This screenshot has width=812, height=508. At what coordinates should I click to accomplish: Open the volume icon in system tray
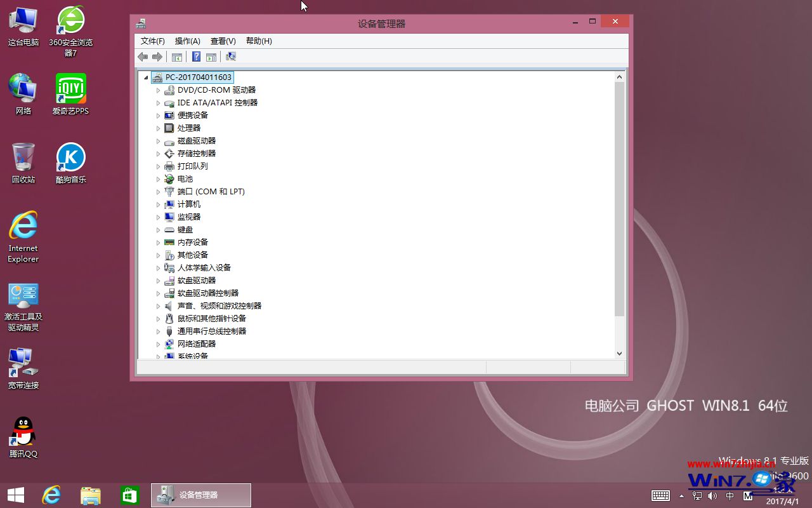click(x=712, y=496)
